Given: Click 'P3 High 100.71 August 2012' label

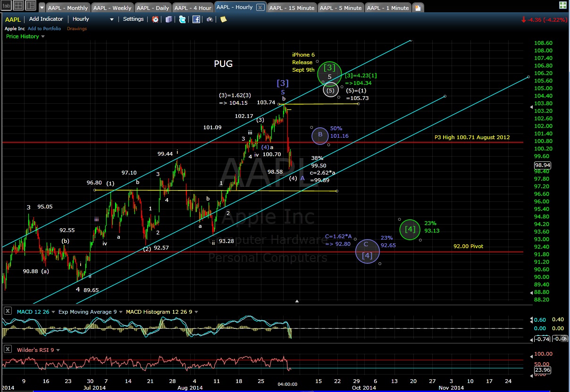Looking at the screenshot, I should (x=472, y=137).
